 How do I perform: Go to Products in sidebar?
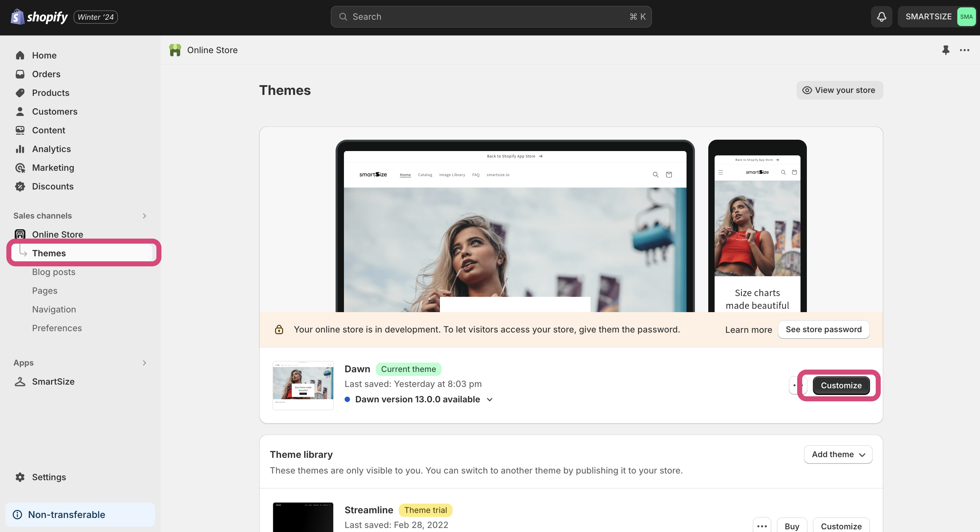pyautogui.click(x=50, y=93)
